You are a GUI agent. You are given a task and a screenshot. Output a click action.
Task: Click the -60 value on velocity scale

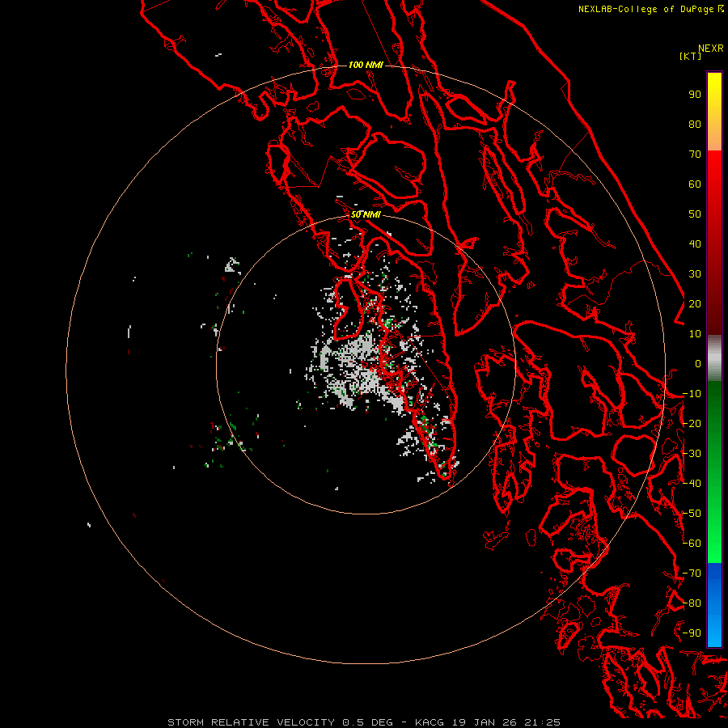point(692,544)
